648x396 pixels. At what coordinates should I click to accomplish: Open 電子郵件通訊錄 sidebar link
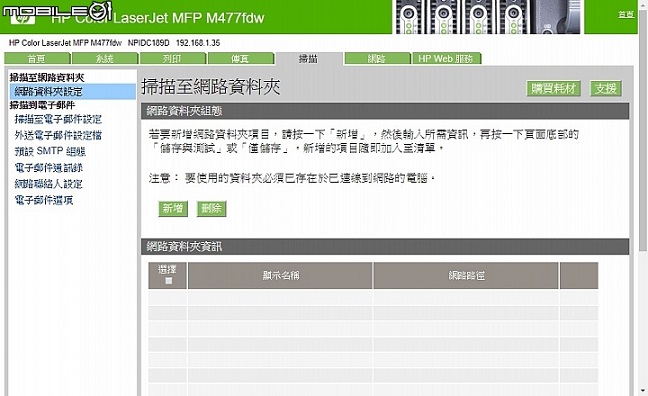click(49, 167)
